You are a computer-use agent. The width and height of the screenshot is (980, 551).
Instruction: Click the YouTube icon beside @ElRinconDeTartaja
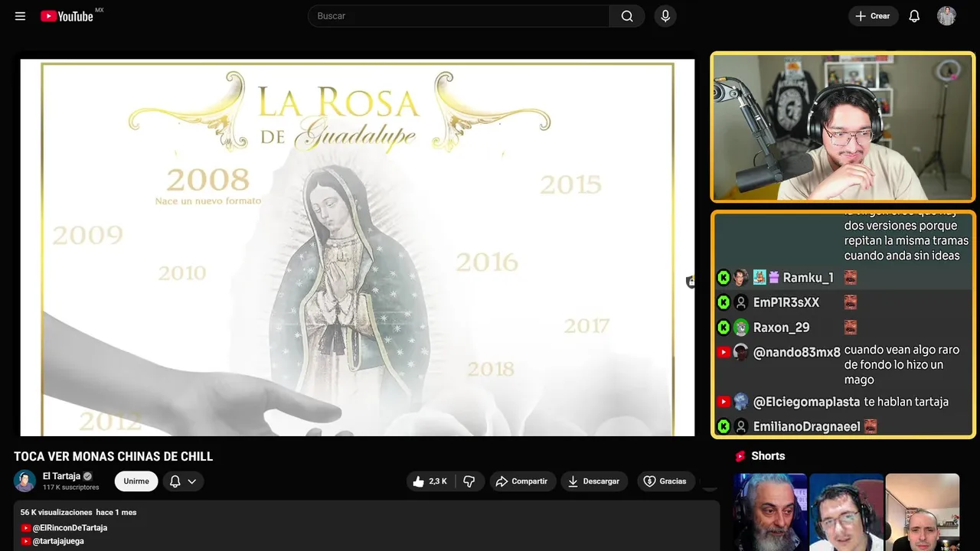(26, 528)
